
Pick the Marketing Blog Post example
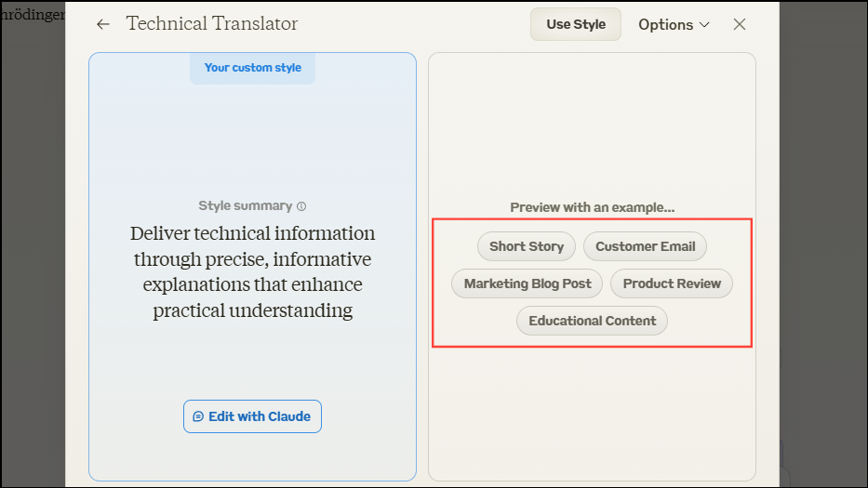point(527,284)
